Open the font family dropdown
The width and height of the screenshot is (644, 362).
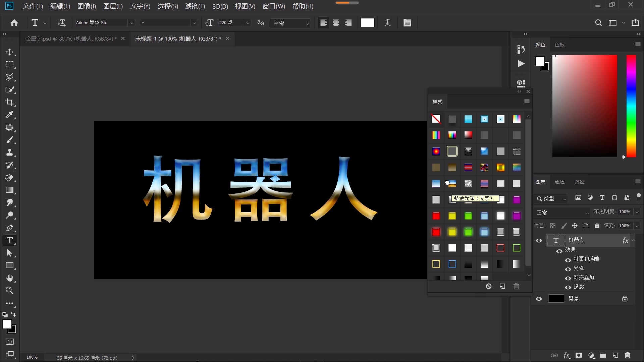point(131,22)
